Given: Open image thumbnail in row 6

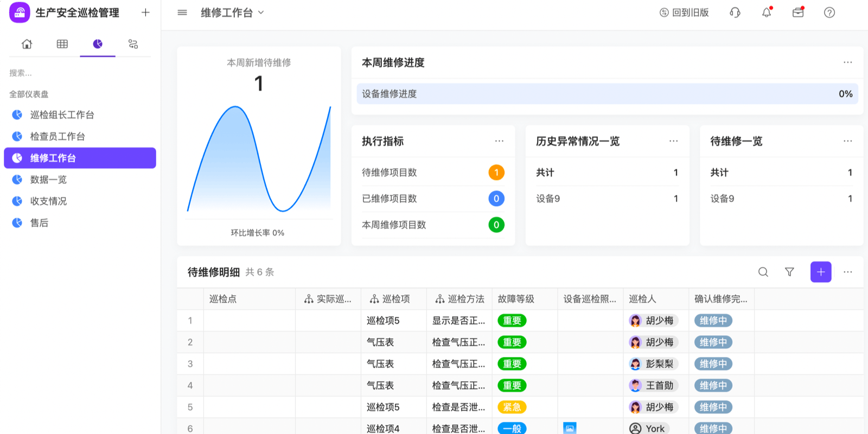Looking at the screenshot, I should [x=570, y=428].
